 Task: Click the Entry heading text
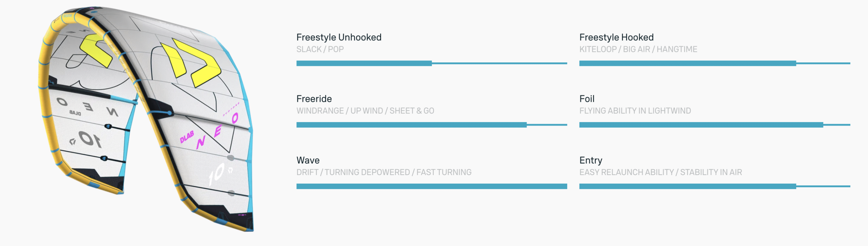(591, 160)
